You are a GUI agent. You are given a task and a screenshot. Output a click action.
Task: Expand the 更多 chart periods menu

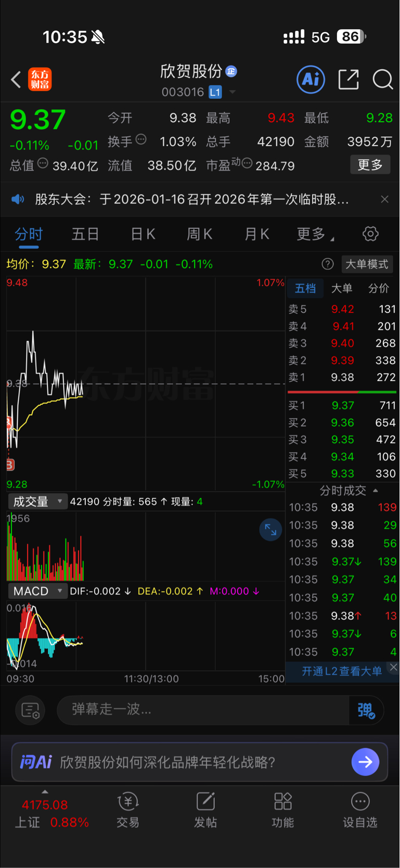315,234
